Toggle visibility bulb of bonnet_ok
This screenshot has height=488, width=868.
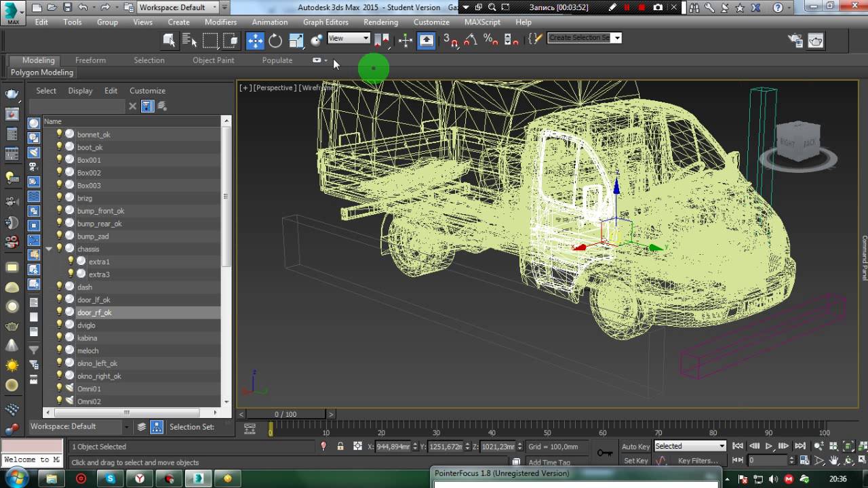pyautogui.click(x=59, y=134)
